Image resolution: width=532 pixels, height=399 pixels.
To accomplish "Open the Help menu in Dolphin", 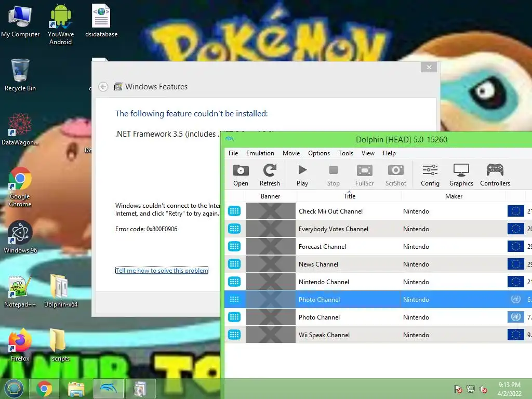I will (389, 153).
